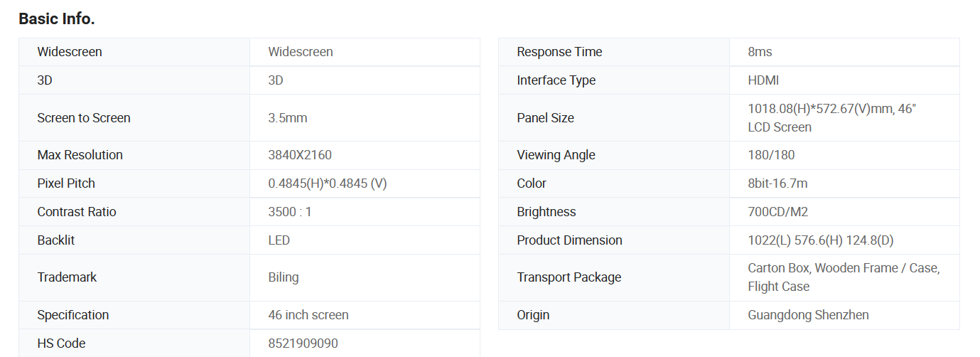This screenshot has width=980, height=357.
Task: Click the Biling trademark value
Action: 284,277
